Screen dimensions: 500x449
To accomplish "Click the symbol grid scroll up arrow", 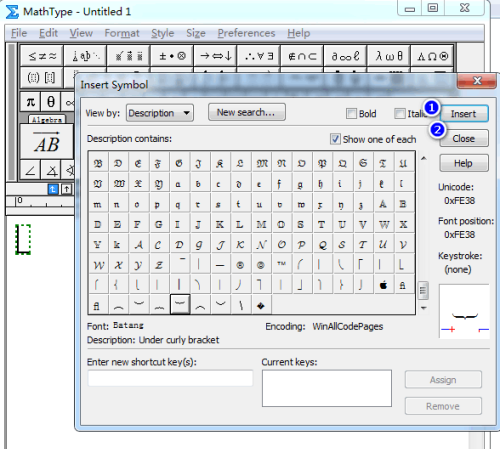I will point(424,158).
